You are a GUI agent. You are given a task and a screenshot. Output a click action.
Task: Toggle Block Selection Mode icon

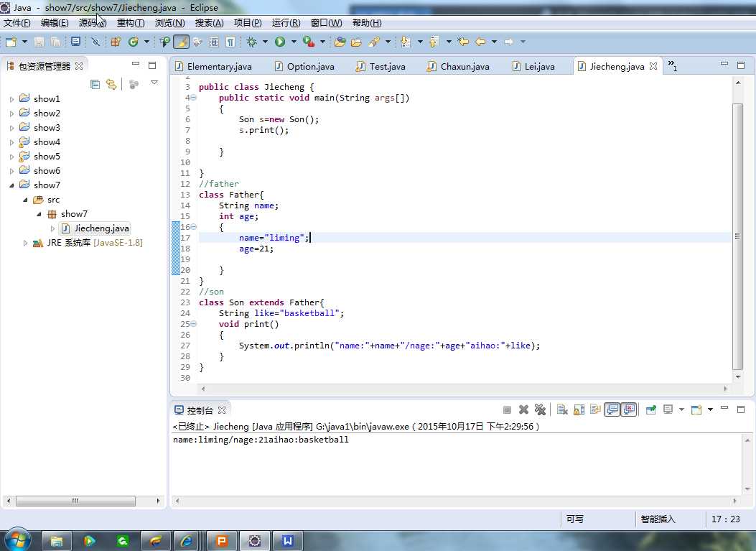click(214, 42)
